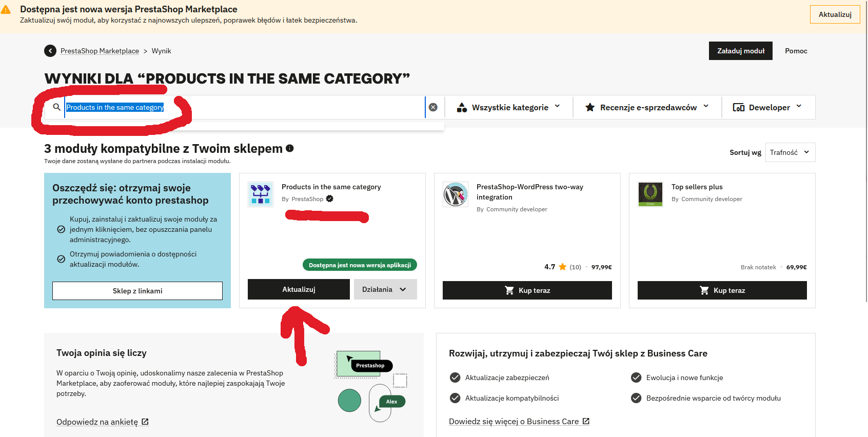
Task: Click the warning icon in the update banner
Action: [6, 10]
